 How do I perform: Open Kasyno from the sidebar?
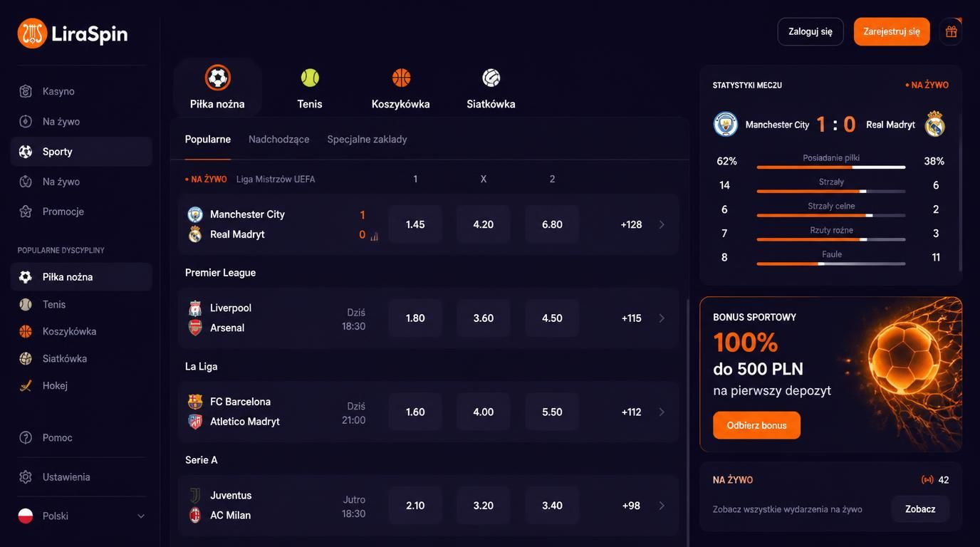[81, 91]
